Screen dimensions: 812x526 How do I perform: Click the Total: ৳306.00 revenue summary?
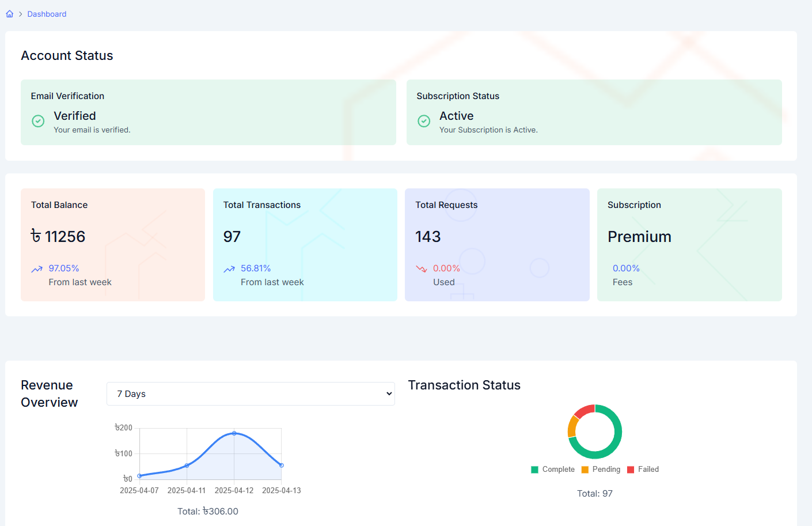[208, 512]
